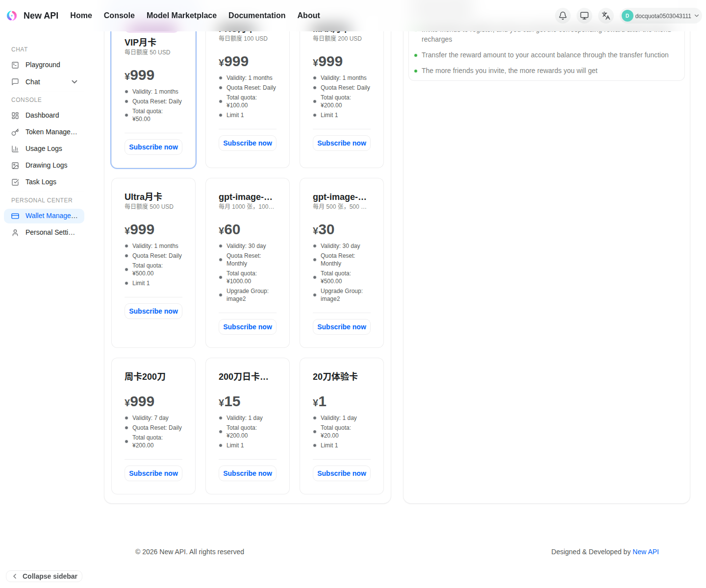Open Dashboard from the sidebar
The image size is (706, 588).
pos(44,115)
